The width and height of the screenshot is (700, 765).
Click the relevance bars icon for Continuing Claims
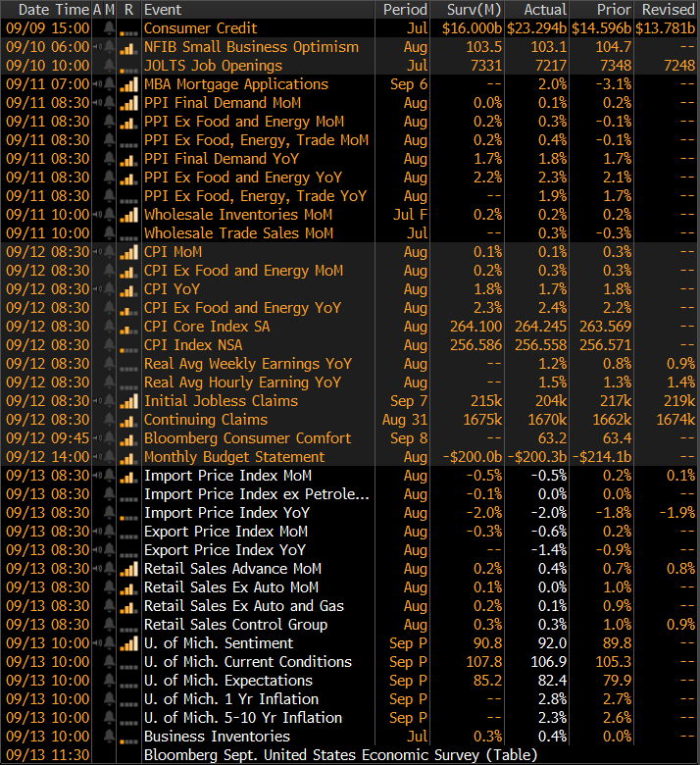[x=128, y=420]
